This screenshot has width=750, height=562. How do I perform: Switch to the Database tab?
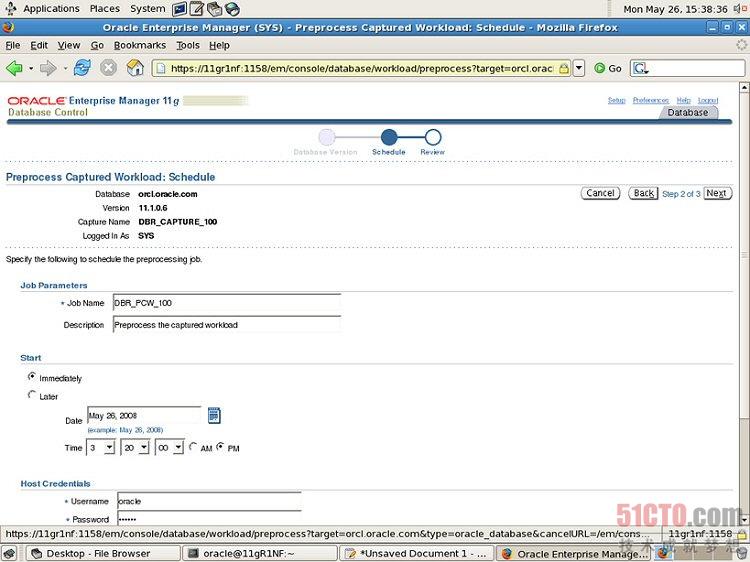click(688, 113)
